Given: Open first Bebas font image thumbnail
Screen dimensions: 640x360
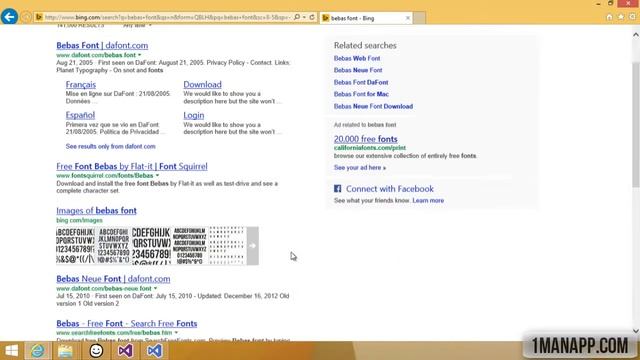Looking at the screenshot, I should click(76, 246).
